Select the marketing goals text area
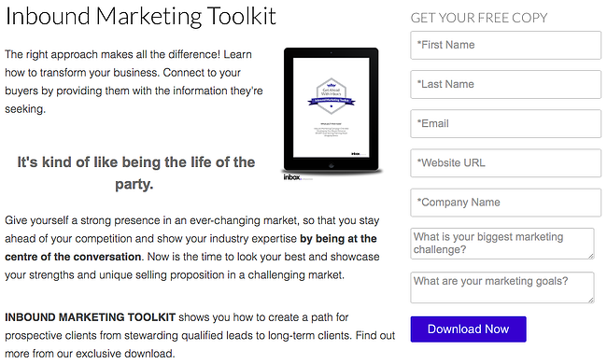Viewport: 607px width, 364px height. 502,287
